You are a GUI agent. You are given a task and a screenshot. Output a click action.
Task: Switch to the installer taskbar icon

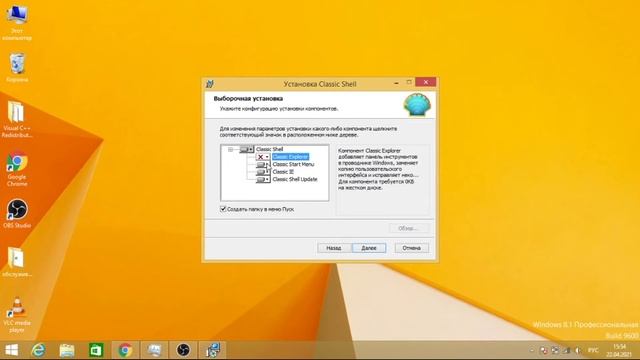[213, 350]
